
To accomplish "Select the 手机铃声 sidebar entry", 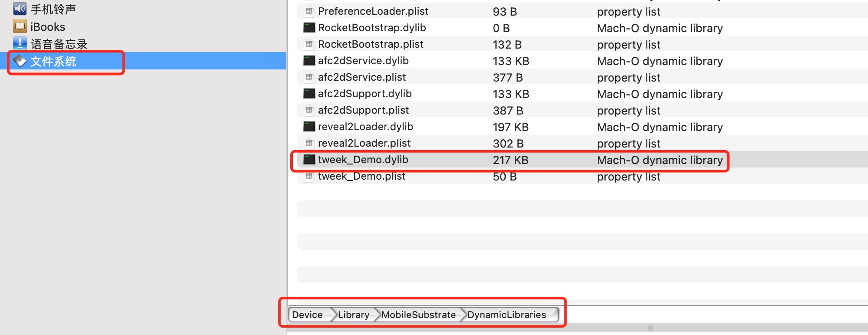I will click(53, 9).
